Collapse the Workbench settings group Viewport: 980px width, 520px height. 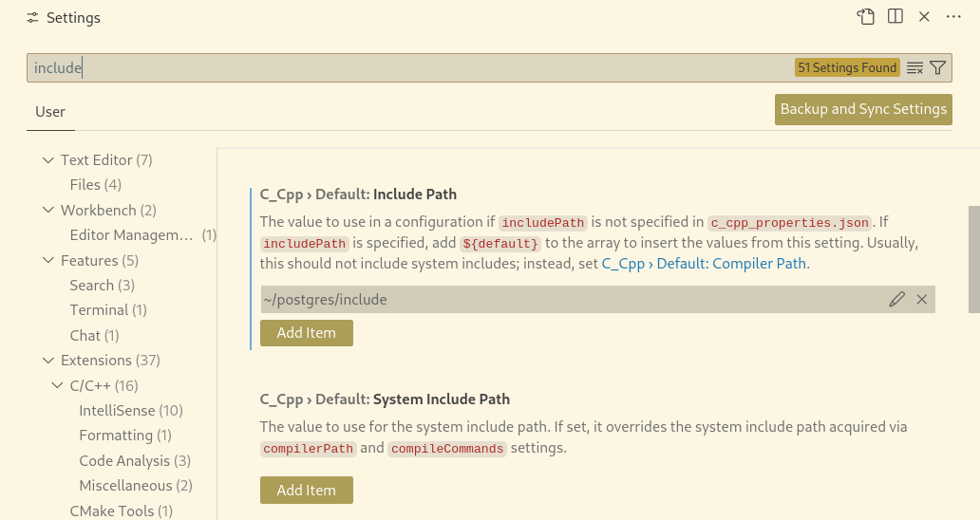(x=48, y=210)
